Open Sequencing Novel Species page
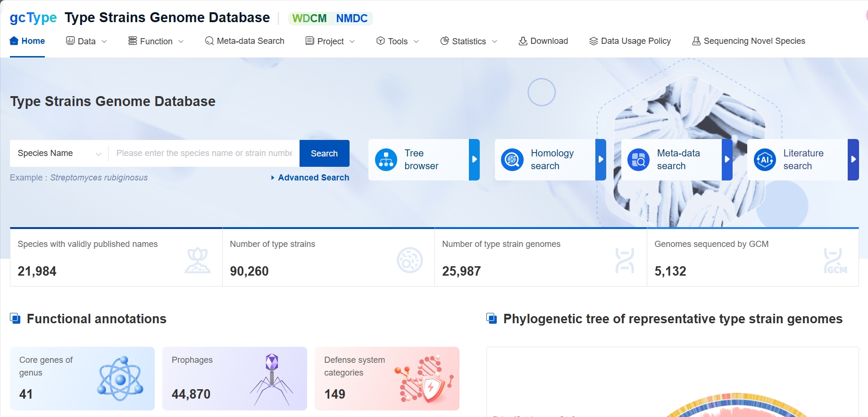The image size is (868, 417). 749,41
